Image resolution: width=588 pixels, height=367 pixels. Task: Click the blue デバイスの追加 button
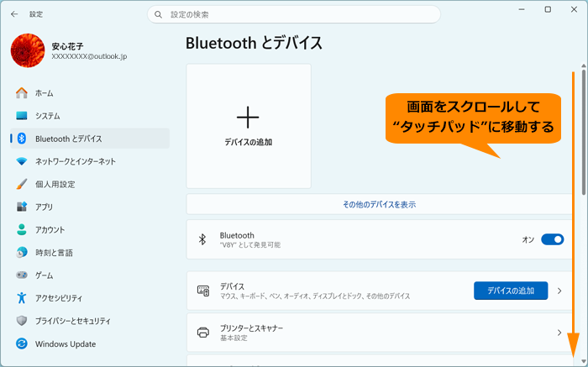point(511,291)
